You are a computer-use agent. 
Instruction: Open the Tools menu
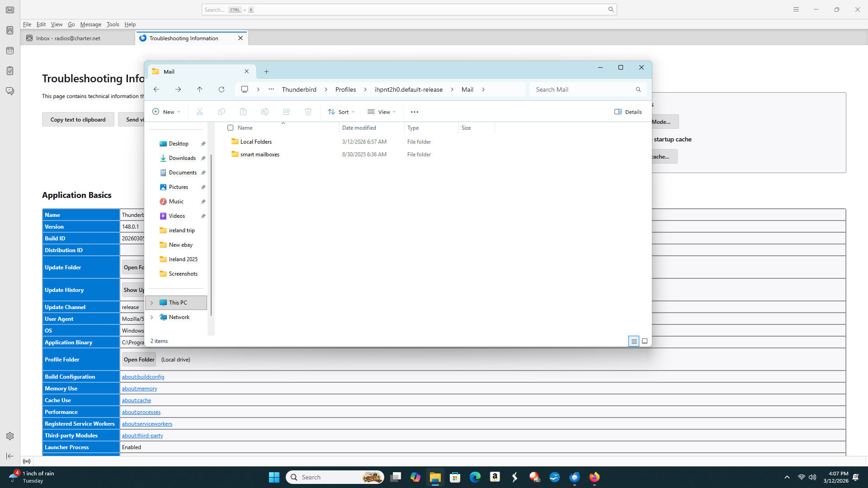[x=113, y=24]
